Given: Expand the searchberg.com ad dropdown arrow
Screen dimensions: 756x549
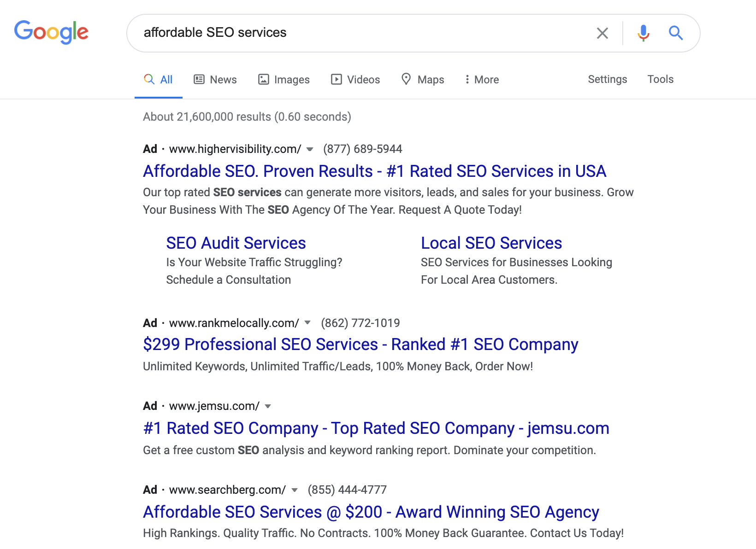Looking at the screenshot, I should 295,490.
